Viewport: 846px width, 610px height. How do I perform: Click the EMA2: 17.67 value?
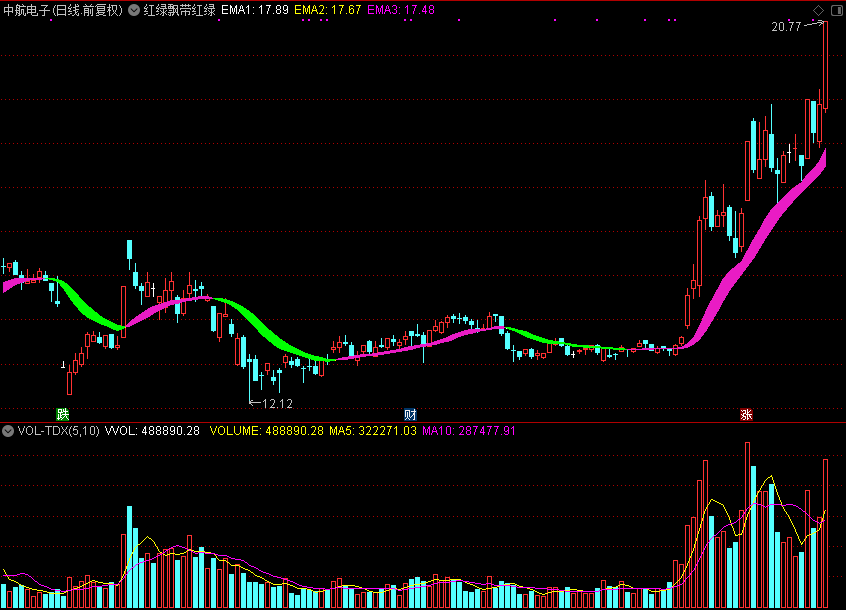[328, 10]
